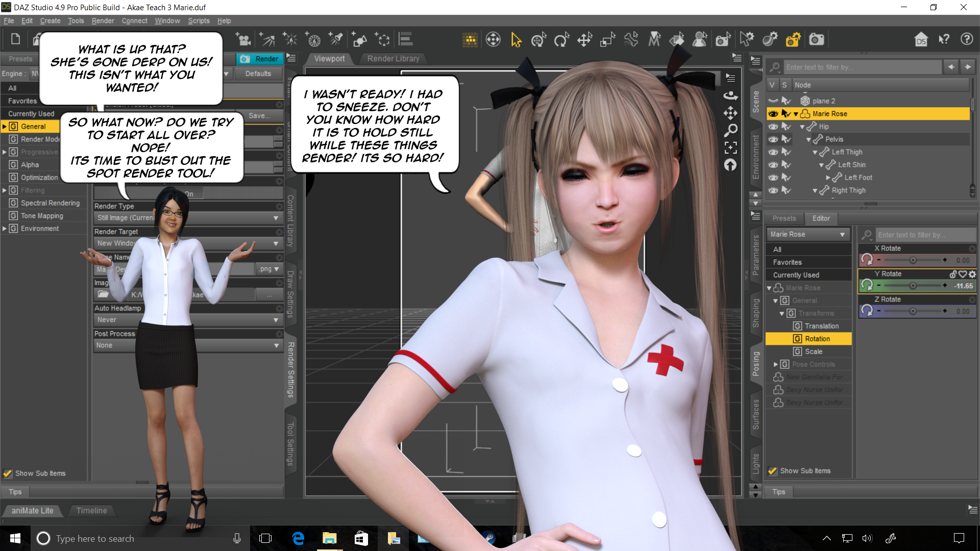Collapse the Pelvis node in Scene tree
Image resolution: width=980 pixels, height=551 pixels.
click(x=808, y=139)
